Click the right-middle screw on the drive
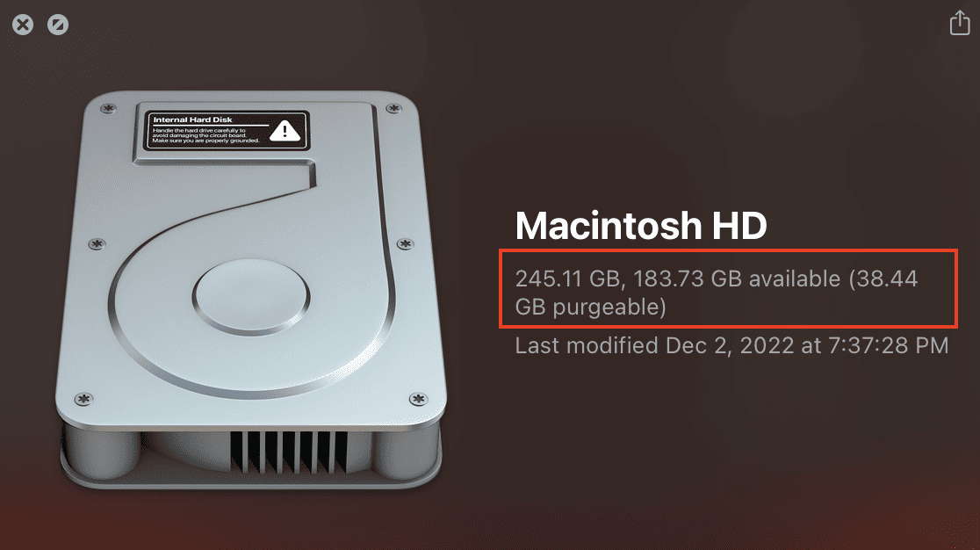The width and height of the screenshot is (980, 550). coord(405,243)
